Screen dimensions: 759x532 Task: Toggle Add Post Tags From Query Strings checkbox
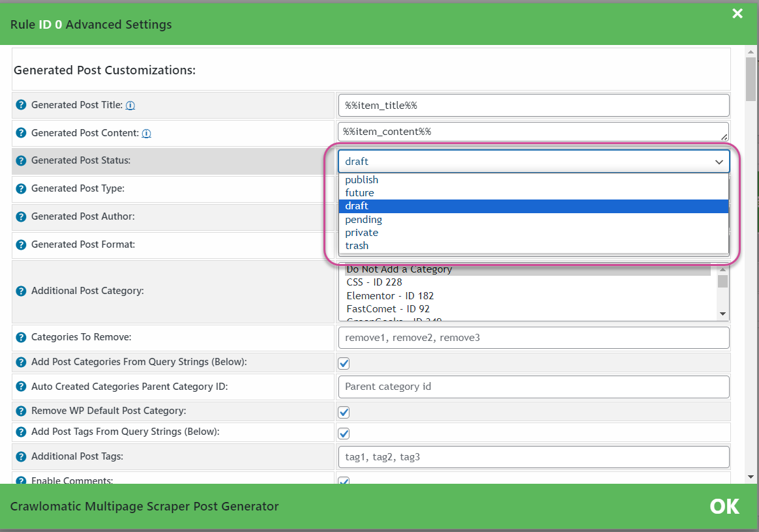click(x=344, y=434)
